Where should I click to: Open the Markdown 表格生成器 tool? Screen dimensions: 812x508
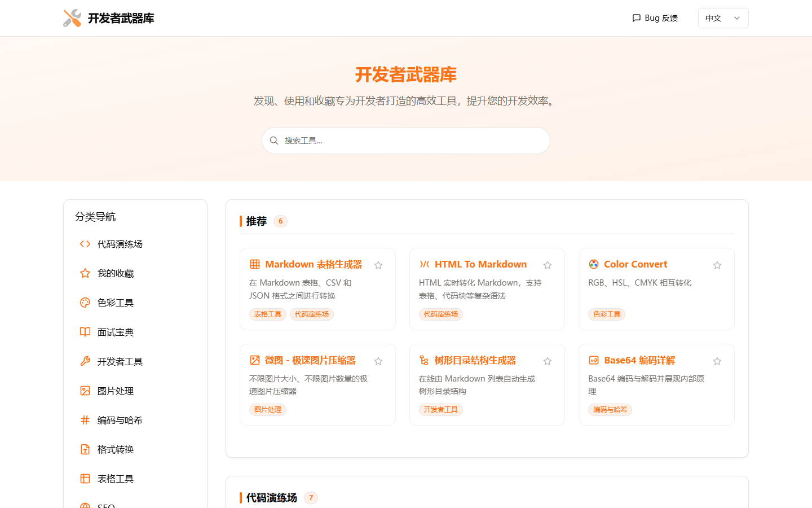click(x=314, y=264)
